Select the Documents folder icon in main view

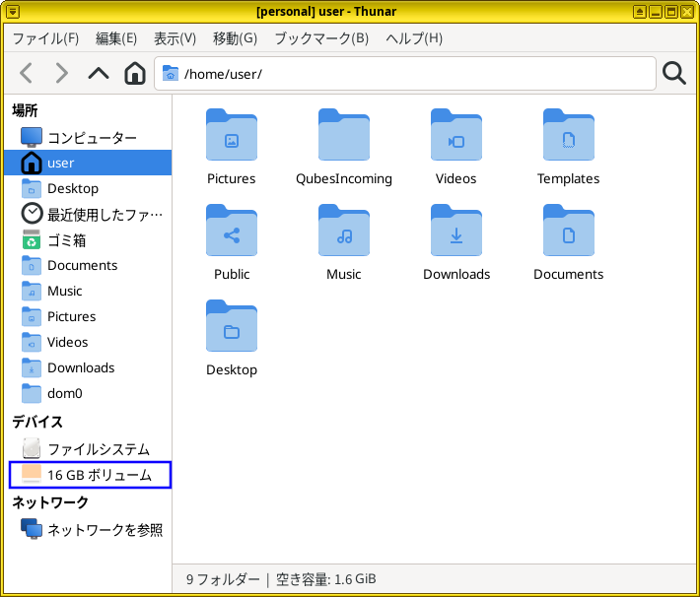coord(568,231)
